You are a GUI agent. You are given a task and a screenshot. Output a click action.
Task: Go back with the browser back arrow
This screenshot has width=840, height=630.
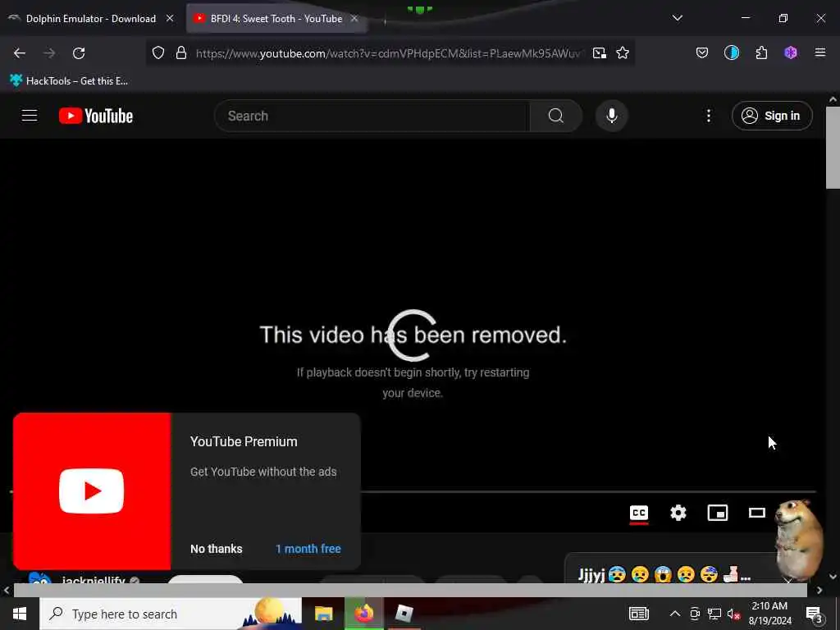coord(20,53)
